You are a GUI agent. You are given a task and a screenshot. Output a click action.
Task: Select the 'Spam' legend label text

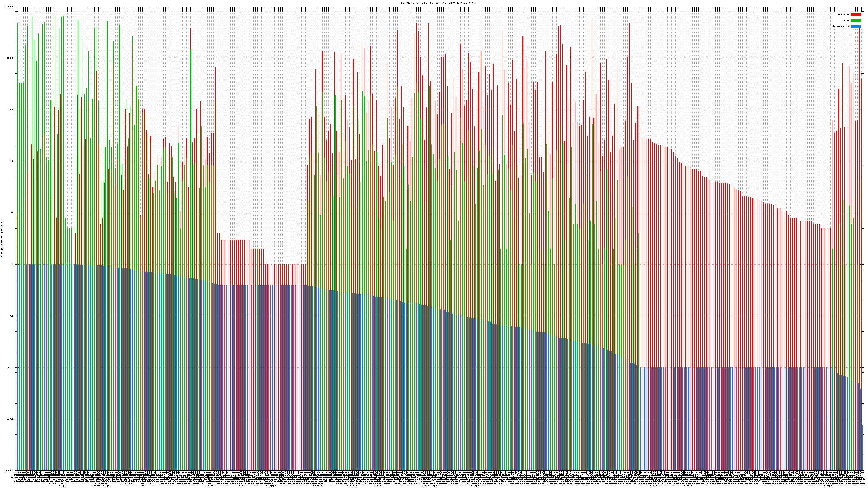[846, 21]
